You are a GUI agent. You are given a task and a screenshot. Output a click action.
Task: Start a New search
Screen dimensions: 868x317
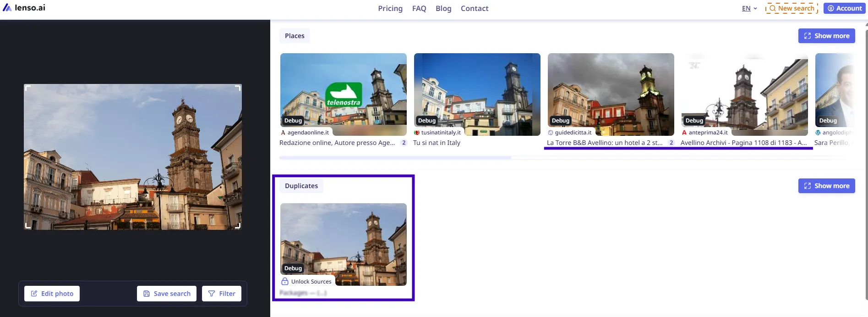coord(792,8)
